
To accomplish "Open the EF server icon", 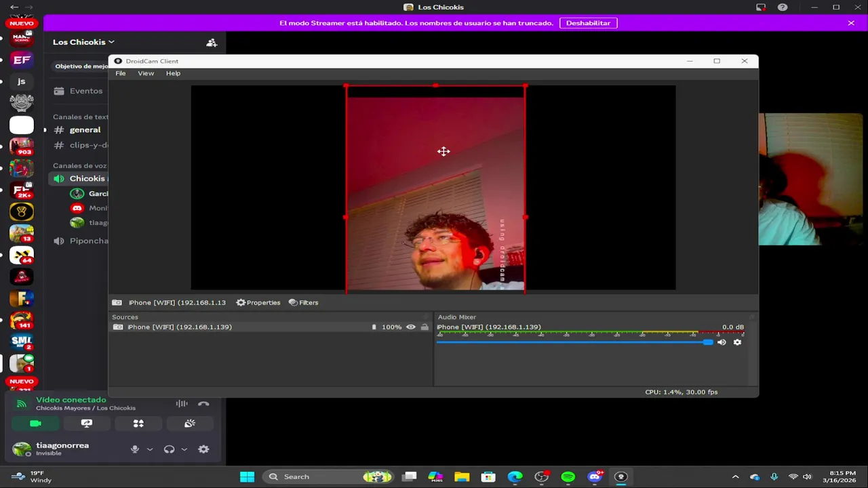I will (22, 60).
